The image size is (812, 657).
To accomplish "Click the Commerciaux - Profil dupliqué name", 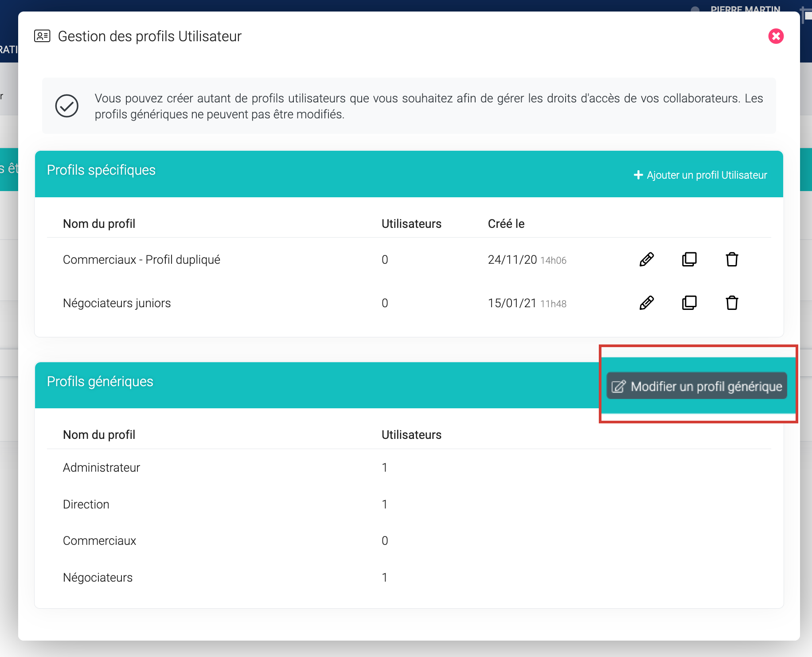I will tap(141, 260).
